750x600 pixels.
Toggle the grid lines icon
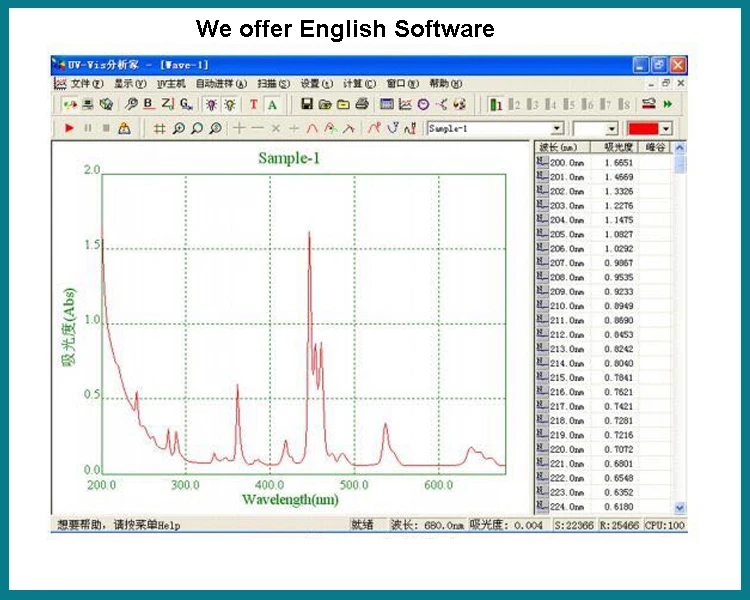(160, 128)
